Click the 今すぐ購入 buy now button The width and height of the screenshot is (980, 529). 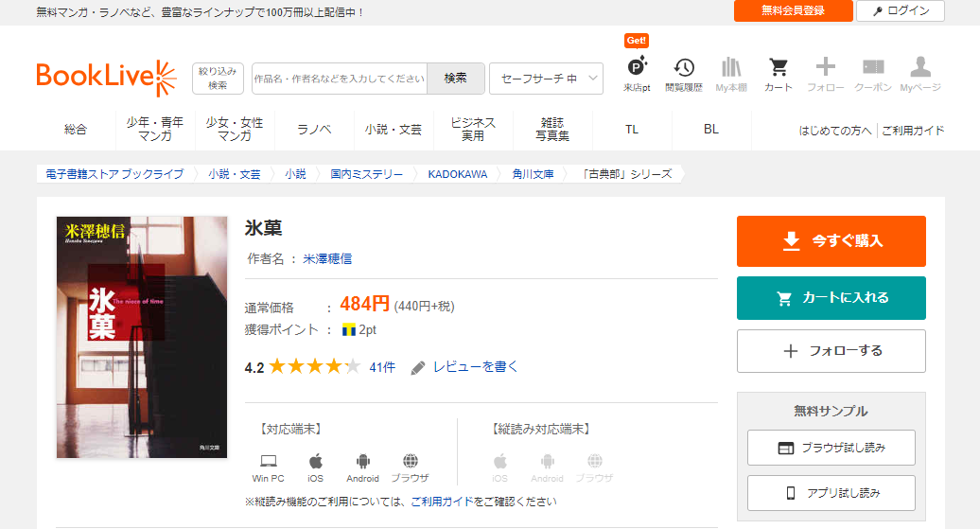point(831,241)
